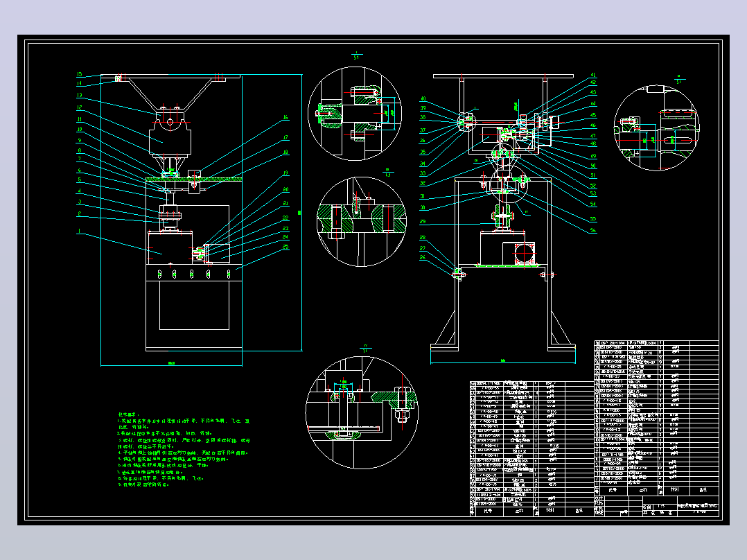Viewport: 747px width, 560px height.
Task: Pick part callout number 32
Action: point(423,183)
